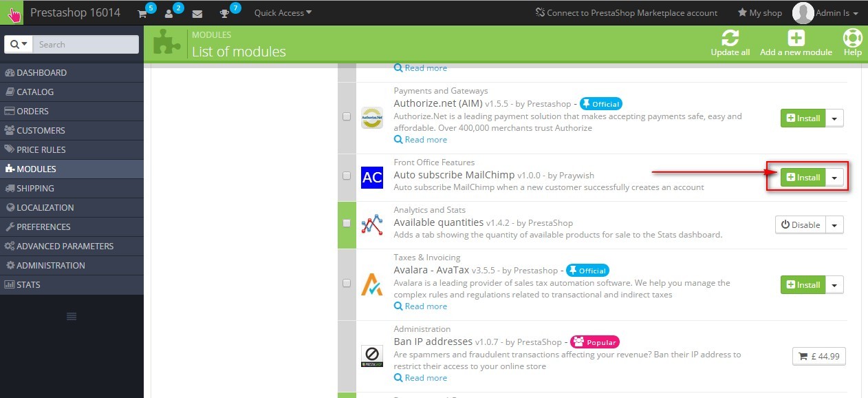
Task: Tick the Authorize.net (AIM) module checkbox
Action: [347, 117]
